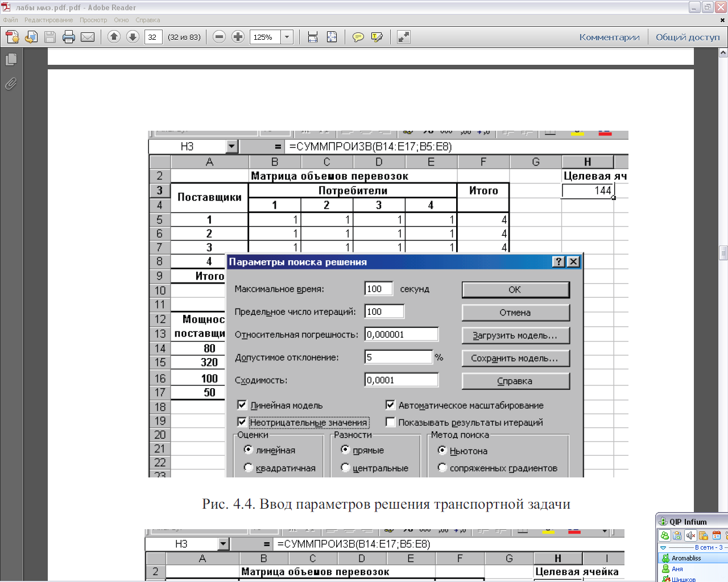728x582 pixels.
Task: Open the attachments paperclip panel
Action: [11, 84]
